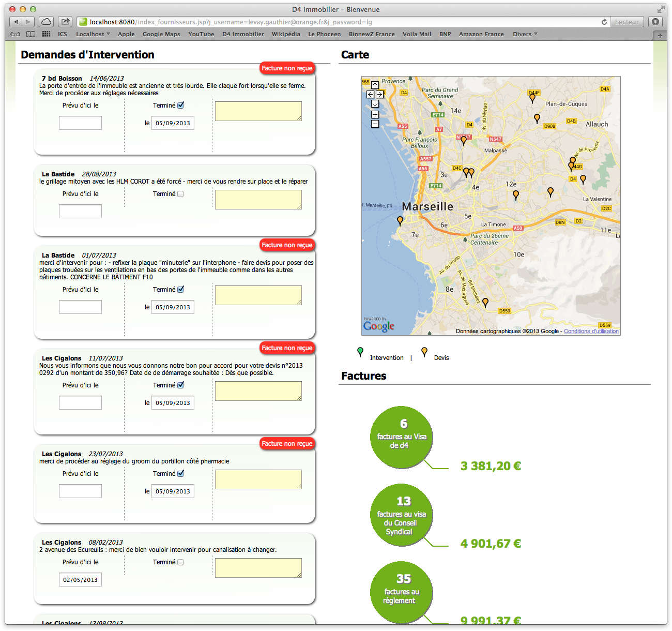Uncheck Terminé for Les Cigalons 11/07/2013 request

181,385
